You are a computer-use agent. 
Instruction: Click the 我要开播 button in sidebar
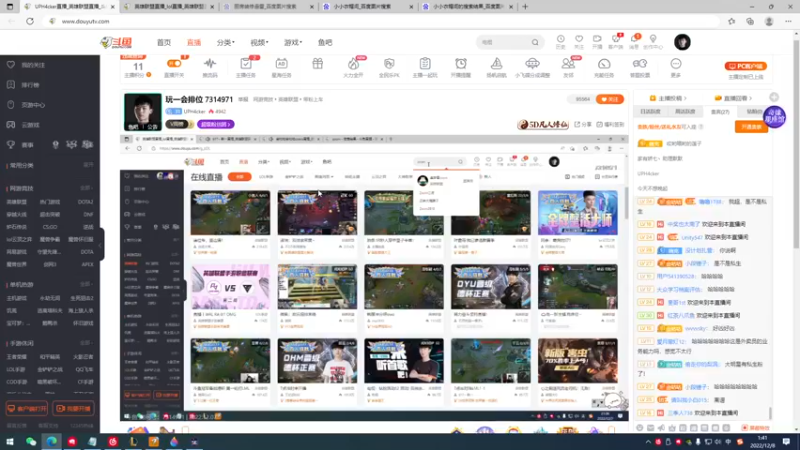pos(73,409)
